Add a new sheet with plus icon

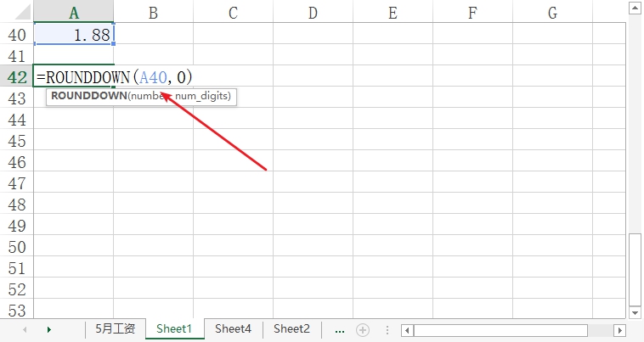(x=363, y=330)
